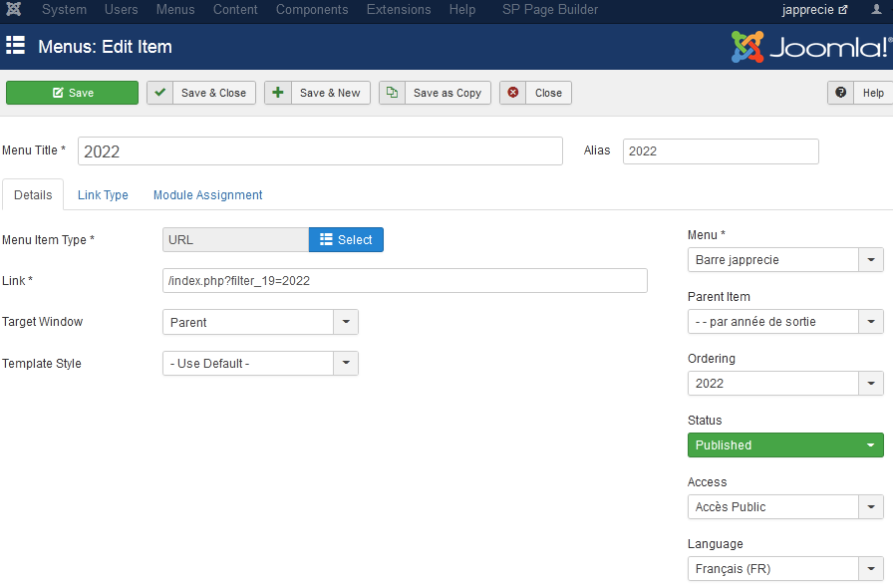Open the Language dropdown Français (FR)
Image resolution: width=893 pixels, height=588 pixels.
(x=785, y=569)
